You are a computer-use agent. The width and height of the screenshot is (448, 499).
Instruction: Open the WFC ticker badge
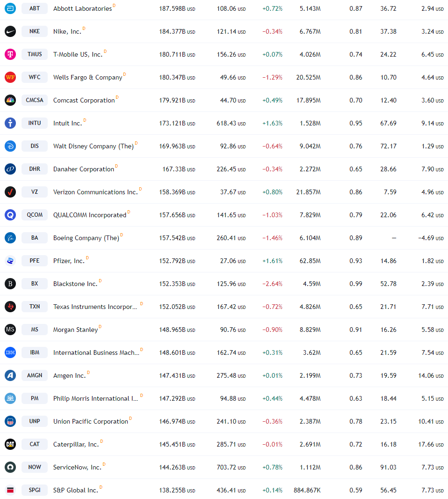35,77
